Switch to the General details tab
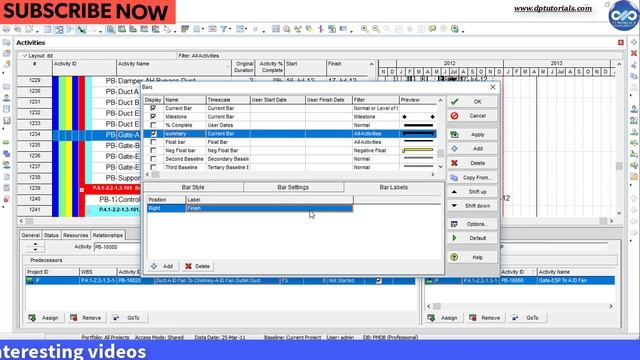 tap(31, 236)
